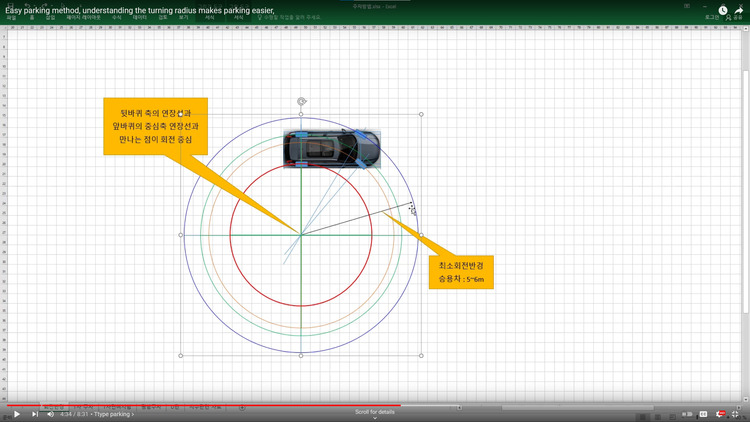Open the 페이지 레이아웃 ribbon tab
Screen dimensions: 750x422
coord(84,18)
